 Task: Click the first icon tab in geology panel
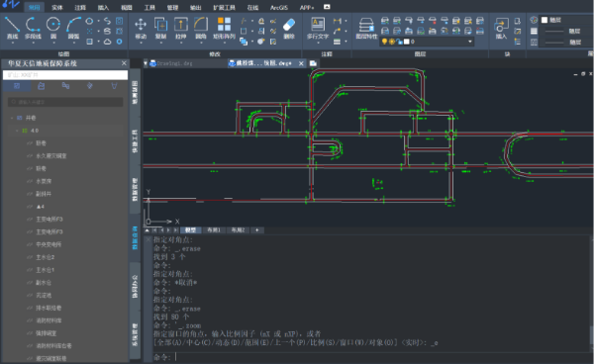coord(17,86)
